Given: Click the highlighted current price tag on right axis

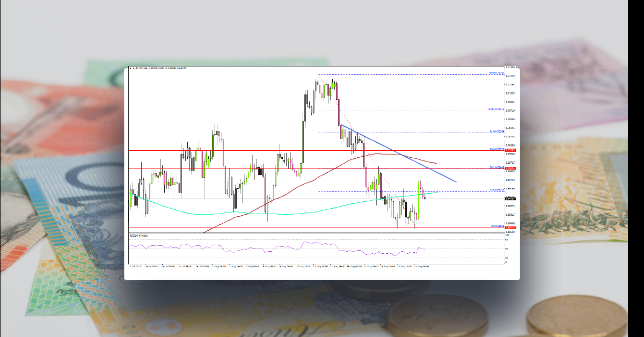Looking at the screenshot, I should [508, 199].
